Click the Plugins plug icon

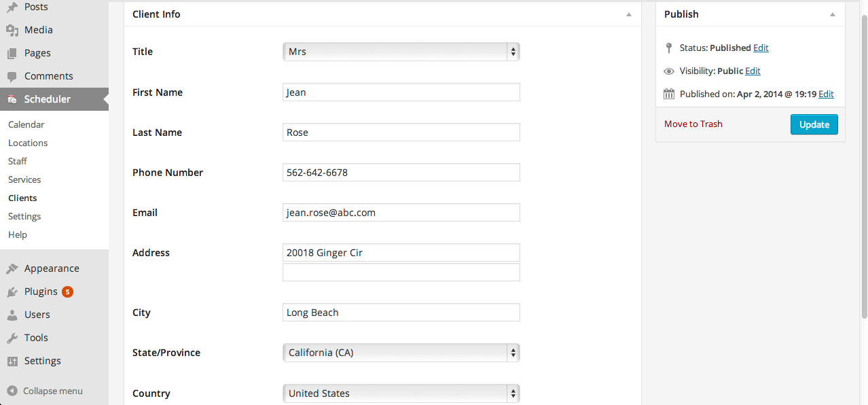[x=12, y=292]
